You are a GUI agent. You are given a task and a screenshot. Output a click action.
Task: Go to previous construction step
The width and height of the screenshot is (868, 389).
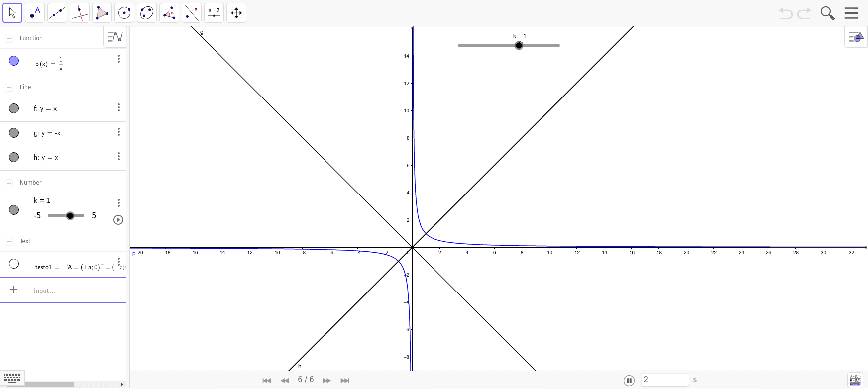point(285,381)
